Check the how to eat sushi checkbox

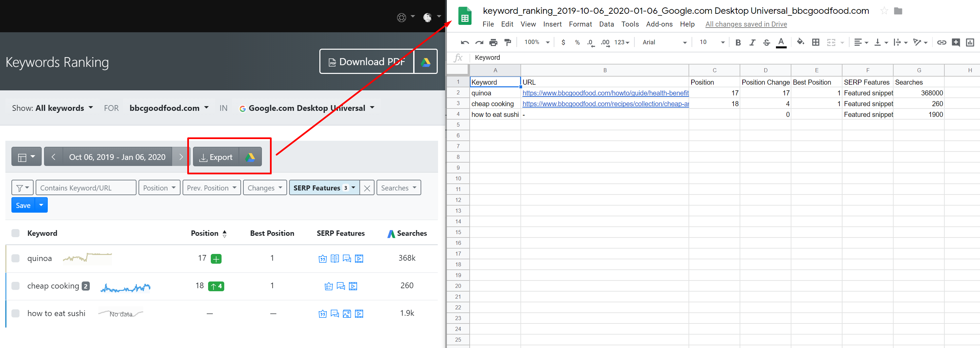click(15, 313)
